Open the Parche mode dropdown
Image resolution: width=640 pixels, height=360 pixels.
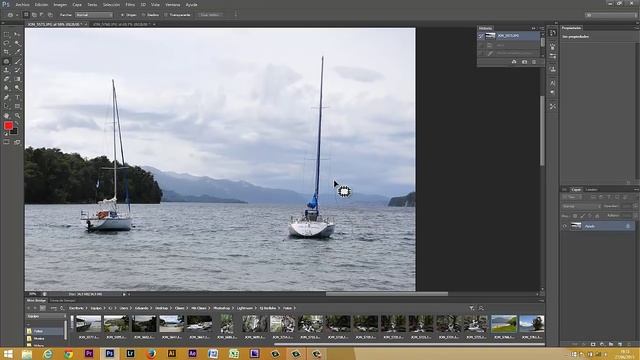(x=94, y=15)
